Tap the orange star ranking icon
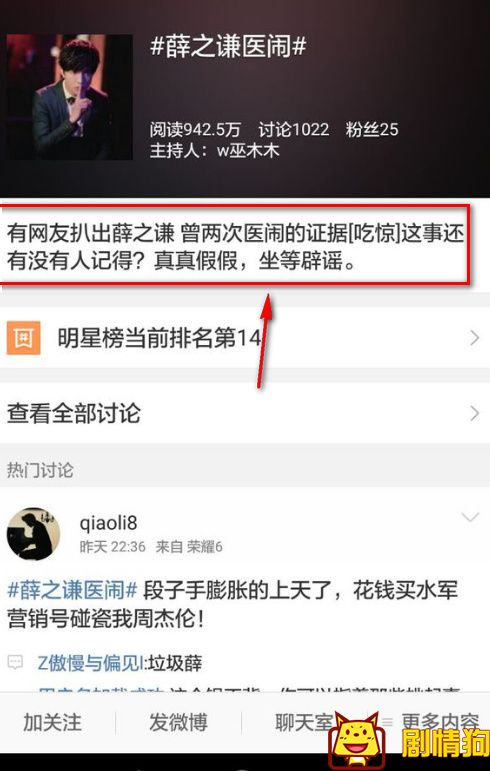Screen dimensions: 490x771 (x=23, y=338)
